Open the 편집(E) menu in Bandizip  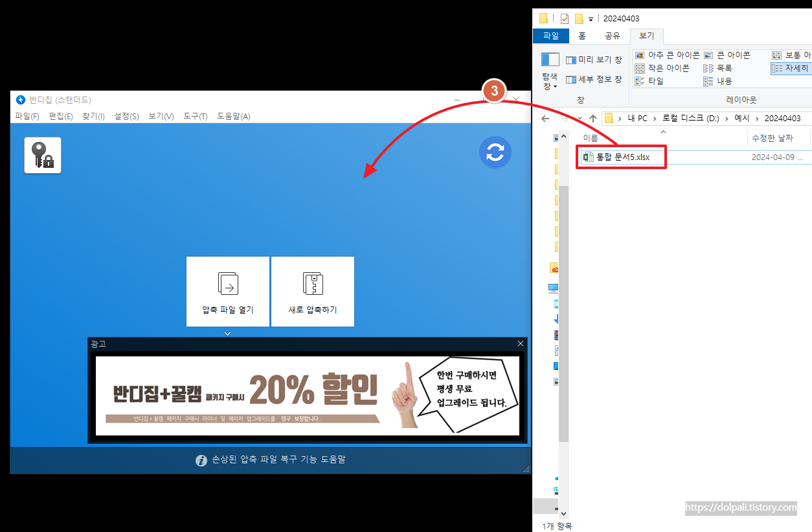[x=61, y=117]
